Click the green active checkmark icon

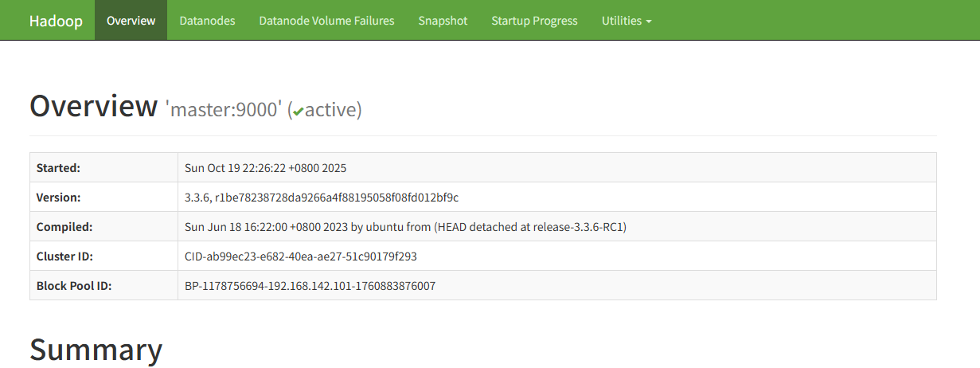[x=298, y=112]
